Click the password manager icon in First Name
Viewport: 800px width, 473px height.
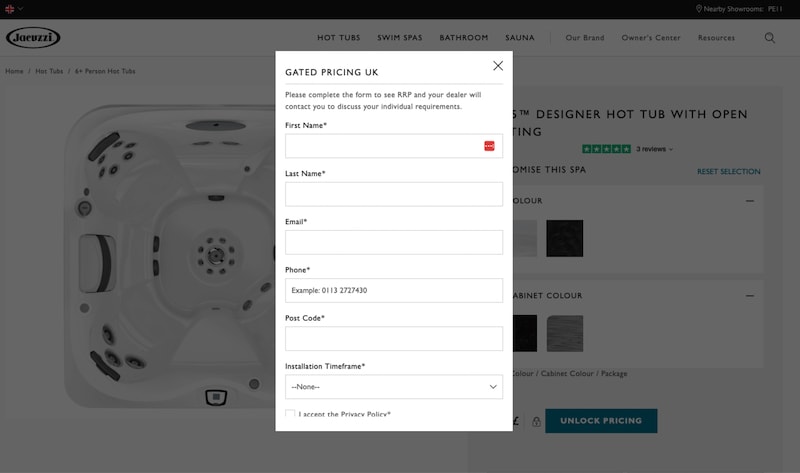click(x=489, y=146)
